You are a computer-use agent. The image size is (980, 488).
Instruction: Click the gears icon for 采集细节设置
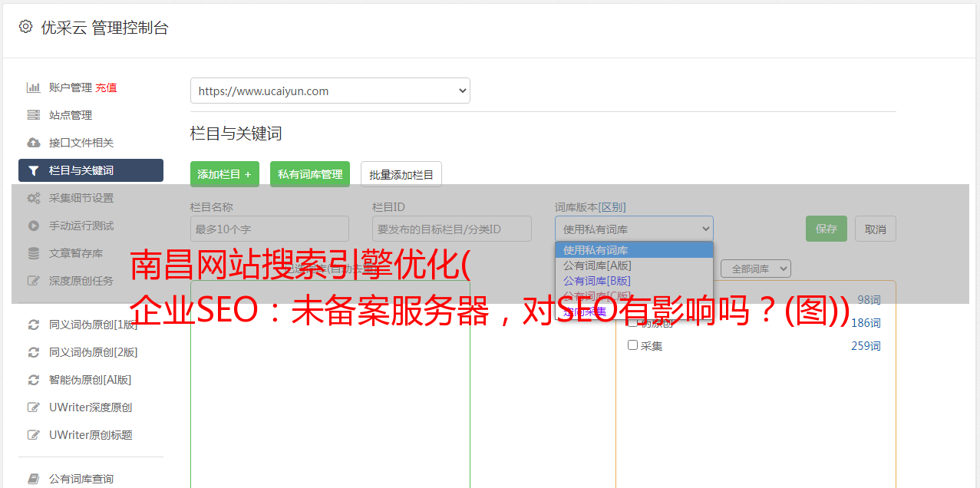[x=33, y=198]
